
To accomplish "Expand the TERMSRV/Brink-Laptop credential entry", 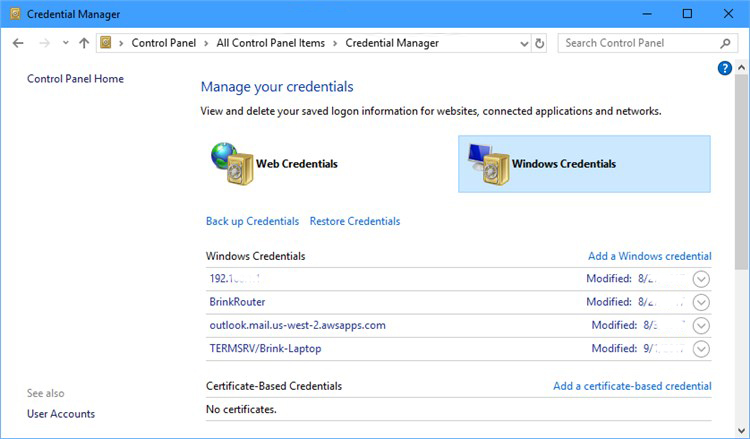I will click(700, 349).
